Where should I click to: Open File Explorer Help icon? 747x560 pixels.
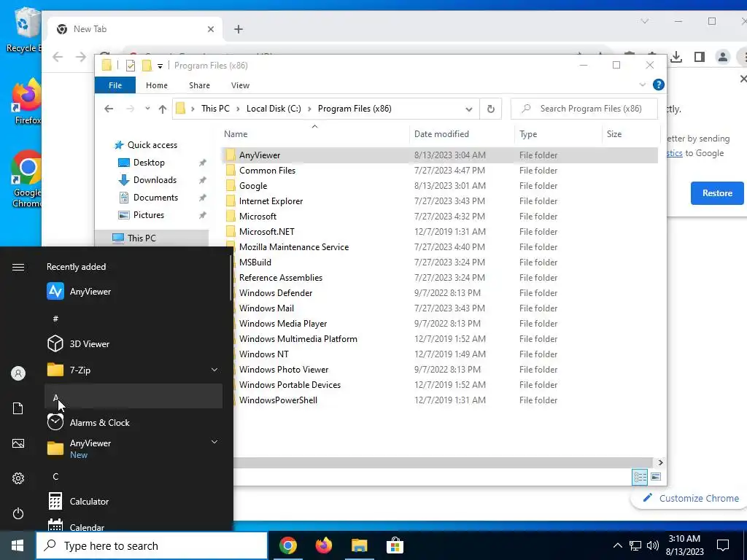pos(659,85)
